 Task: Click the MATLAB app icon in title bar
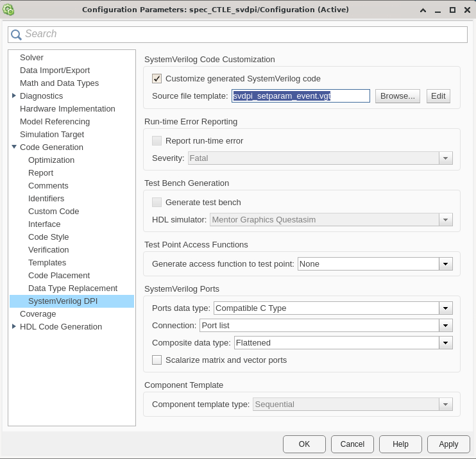pyautogui.click(x=8, y=10)
